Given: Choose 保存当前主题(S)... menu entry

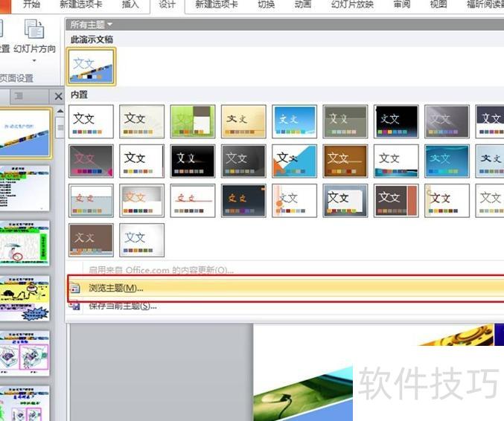Looking at the screenshot, I should click(x=123, y=306).
